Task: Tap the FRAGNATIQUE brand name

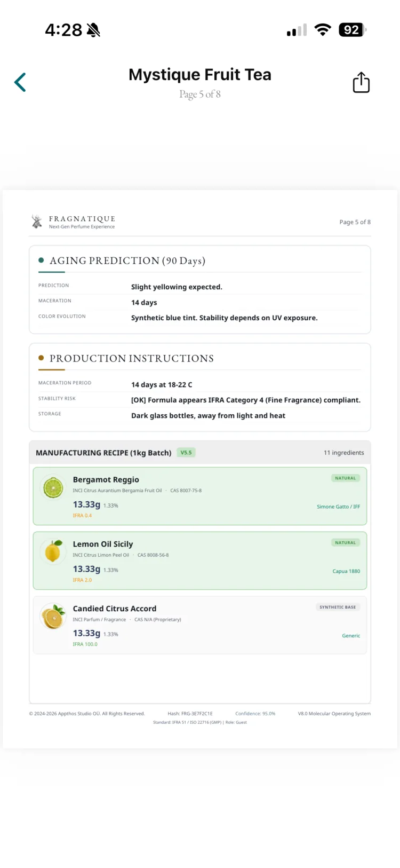Action: point(82,219)
